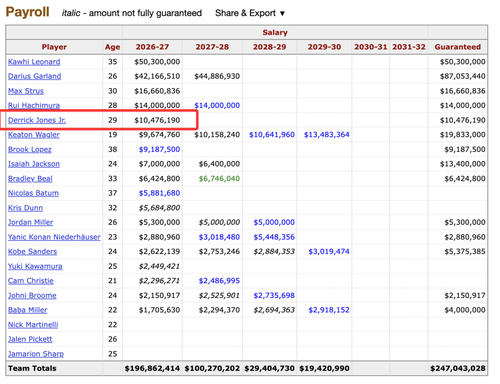Visit Brook Lopez player link
Viewport: 500px width, 384px height.
[30, 149]
